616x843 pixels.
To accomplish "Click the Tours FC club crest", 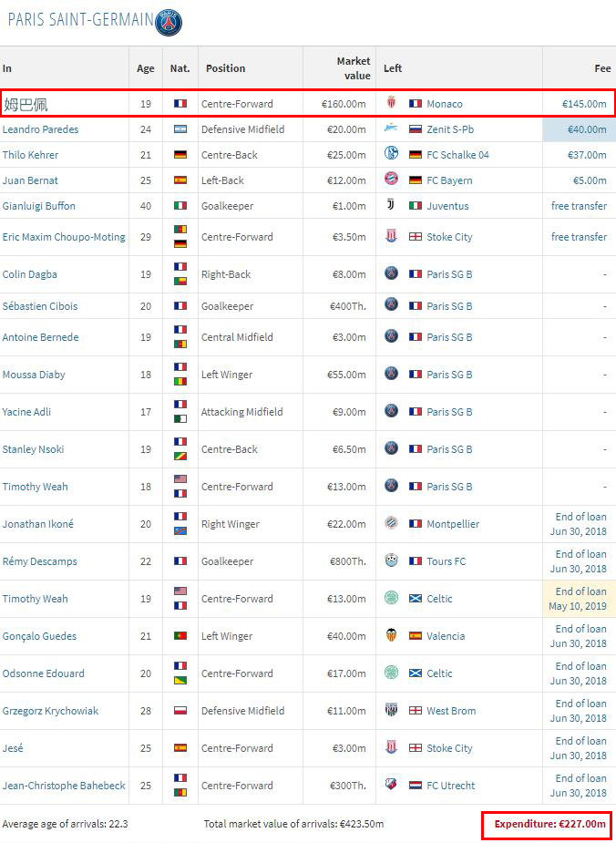I will pyautogui.click(x=392, y=561).
